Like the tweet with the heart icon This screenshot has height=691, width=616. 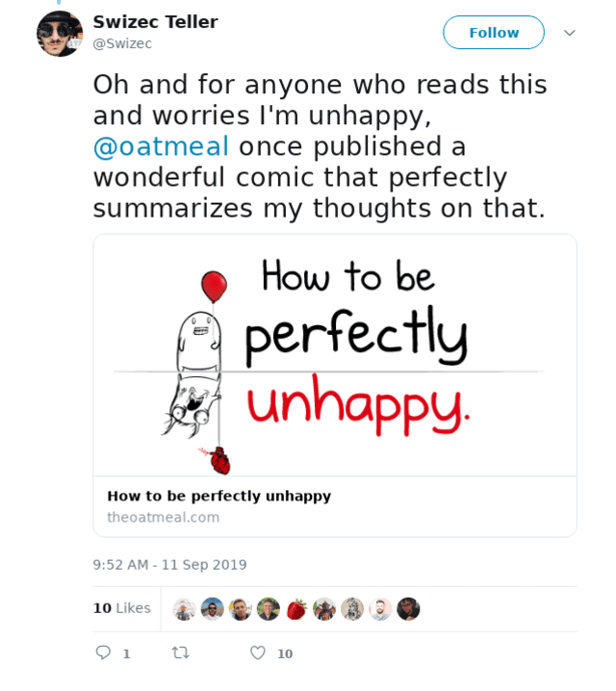pyautogui.click(x=257, y=653)
